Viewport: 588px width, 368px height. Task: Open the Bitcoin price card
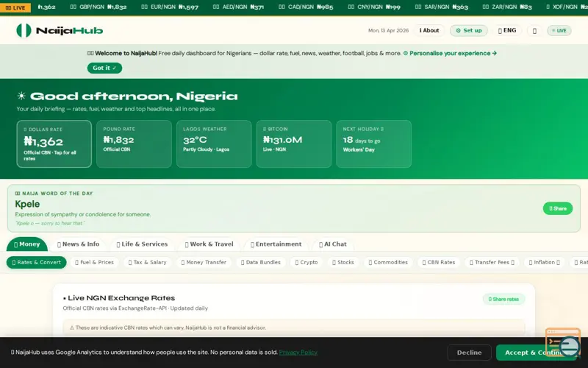293,144
